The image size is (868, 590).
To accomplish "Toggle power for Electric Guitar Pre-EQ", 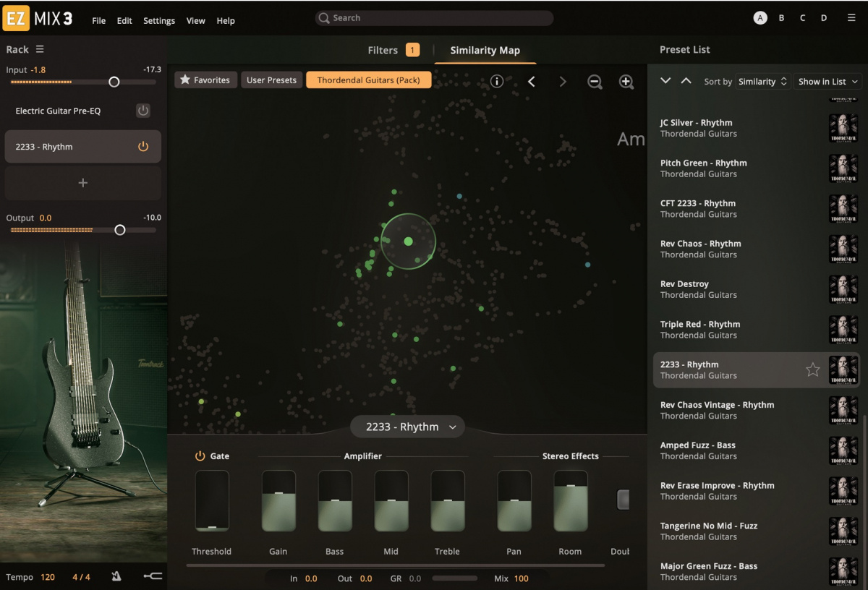I will click(x=143, y=111).
